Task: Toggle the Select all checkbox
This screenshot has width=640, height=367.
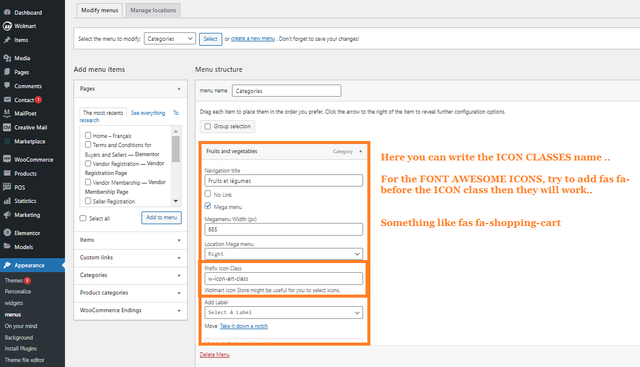Action: [x=83, y=218]
